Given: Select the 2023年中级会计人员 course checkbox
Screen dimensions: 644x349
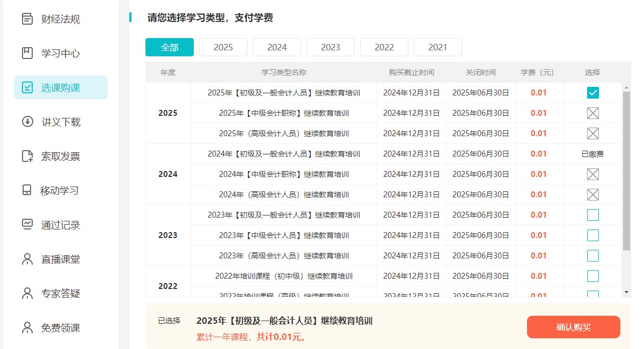Looking at the screenshot, I should tap(592, 235).
